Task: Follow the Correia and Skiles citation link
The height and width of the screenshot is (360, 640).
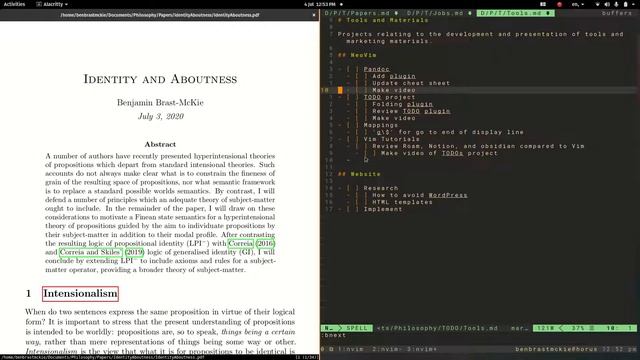Action: pyautogui.click(x=90, y=252)
